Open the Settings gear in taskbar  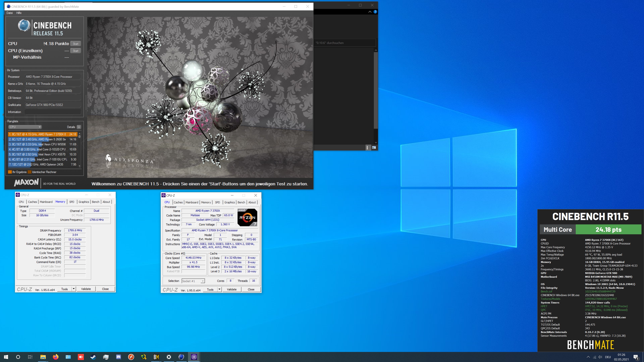(169, 357)
